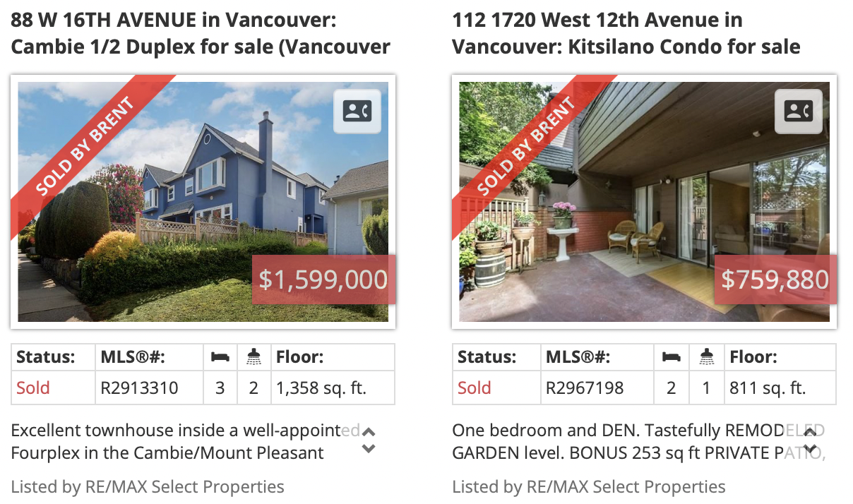Open the garden patio condo photo
The width and height of the screenshot is (853, 504).
pyautogui.click(x=644, y=202)
